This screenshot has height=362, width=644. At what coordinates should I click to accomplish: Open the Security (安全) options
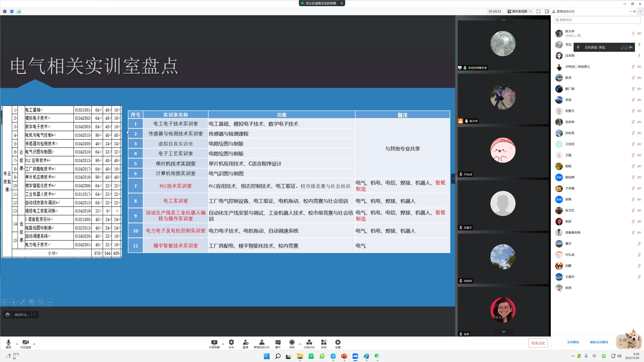(231, 344)
